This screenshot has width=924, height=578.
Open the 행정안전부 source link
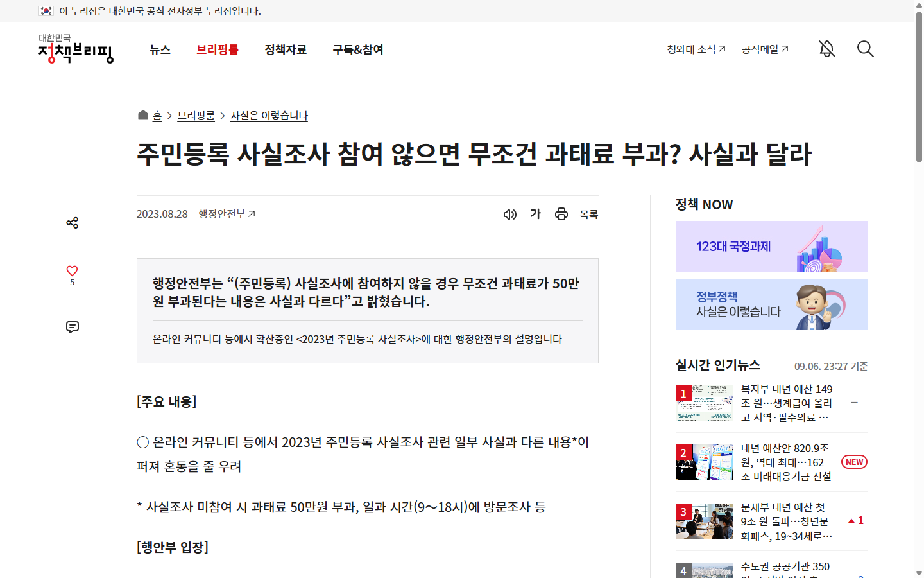(x=227, y=214)
